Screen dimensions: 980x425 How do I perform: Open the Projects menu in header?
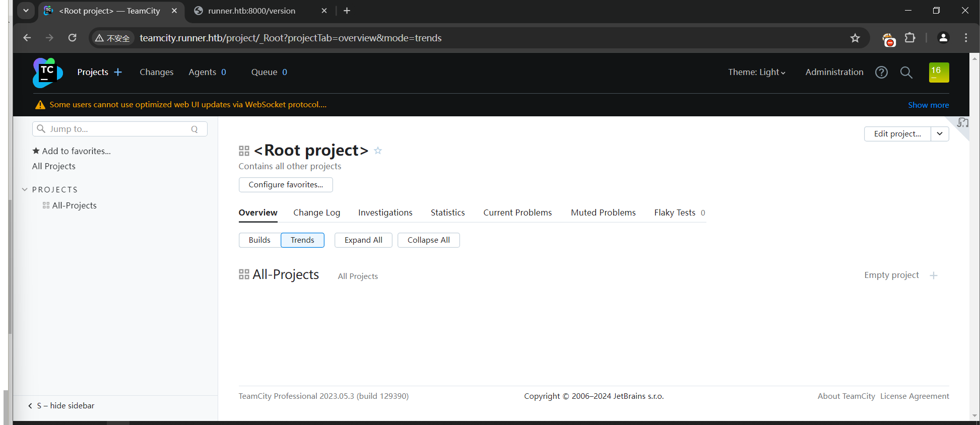coord(93,72)
